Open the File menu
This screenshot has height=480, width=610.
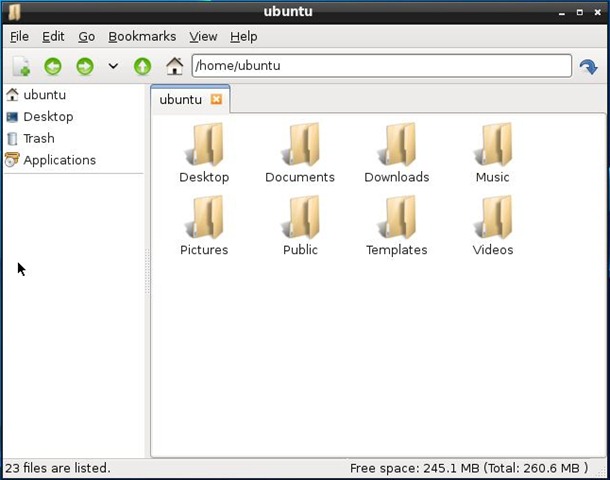[x=19, y=37]
